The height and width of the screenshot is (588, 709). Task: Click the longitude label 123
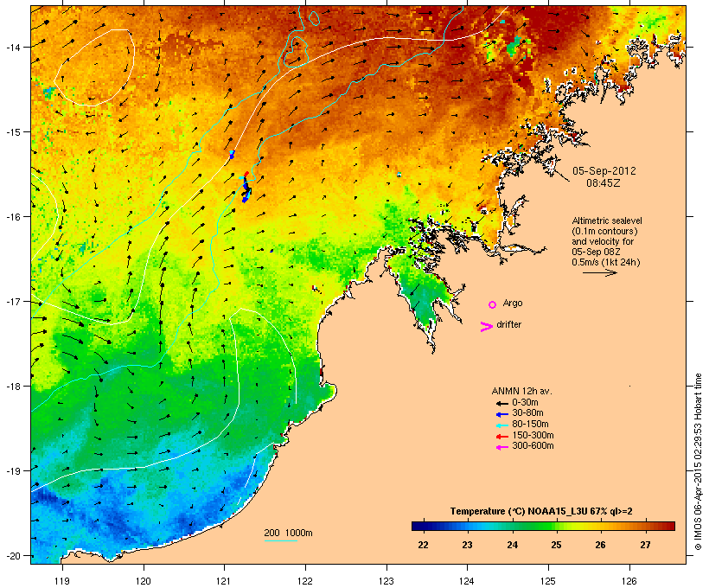coord(386,581)
